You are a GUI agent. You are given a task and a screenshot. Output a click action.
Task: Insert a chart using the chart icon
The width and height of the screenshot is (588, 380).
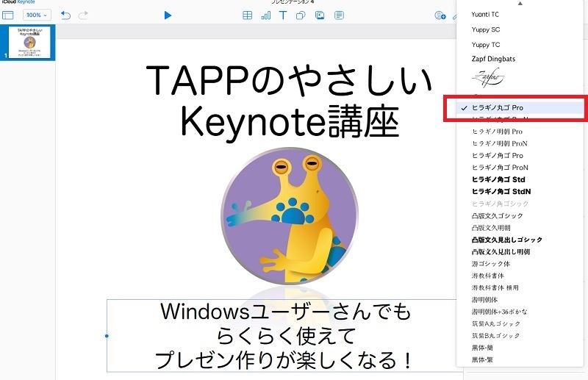tap(265, 15)
